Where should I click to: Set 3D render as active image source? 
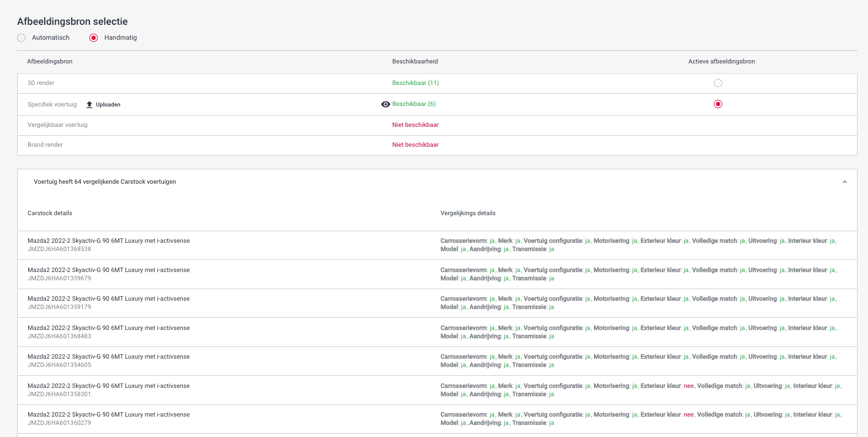718,83
